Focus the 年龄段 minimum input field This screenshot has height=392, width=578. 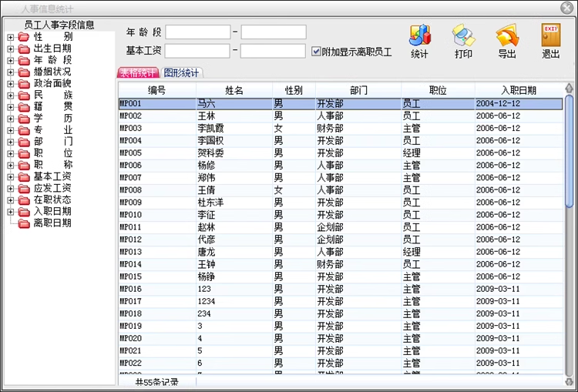coord(198,32)
